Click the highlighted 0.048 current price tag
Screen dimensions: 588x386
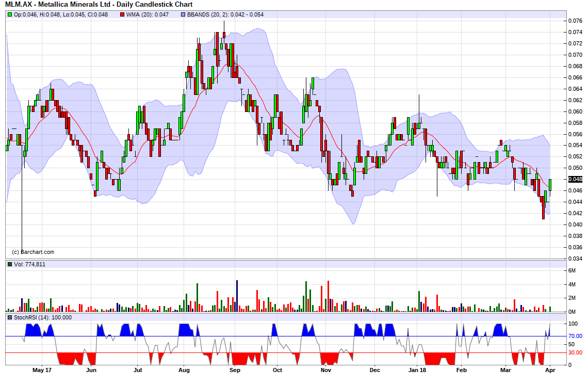575,179
